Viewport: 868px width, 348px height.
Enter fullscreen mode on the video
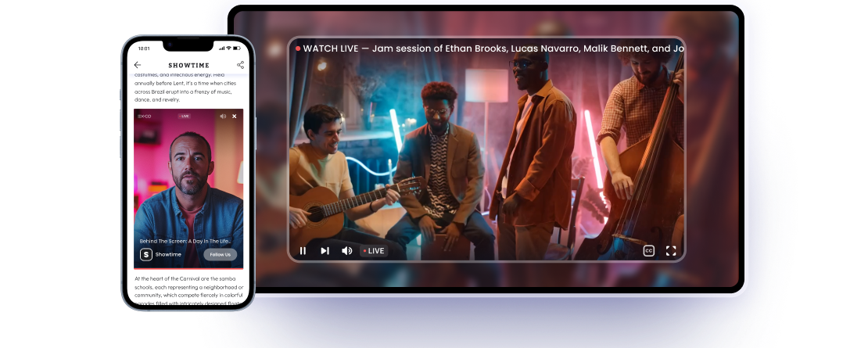coord(670,251)
